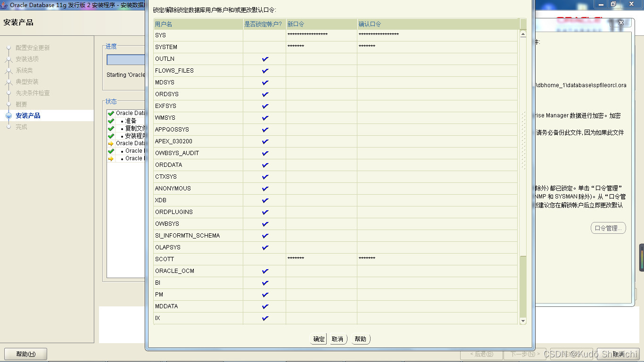Close the Configuration Assistant window

[621, 23]
